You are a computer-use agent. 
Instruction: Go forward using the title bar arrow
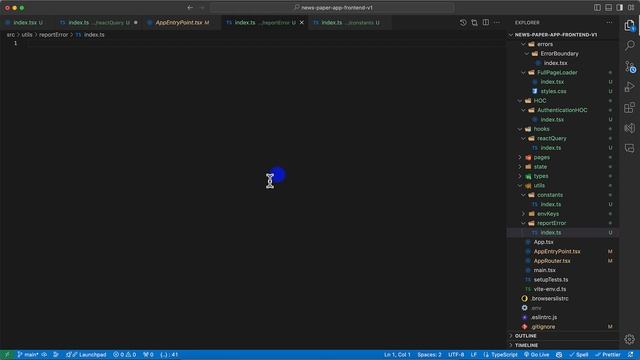pyautogui.click(x=202, y=7)
